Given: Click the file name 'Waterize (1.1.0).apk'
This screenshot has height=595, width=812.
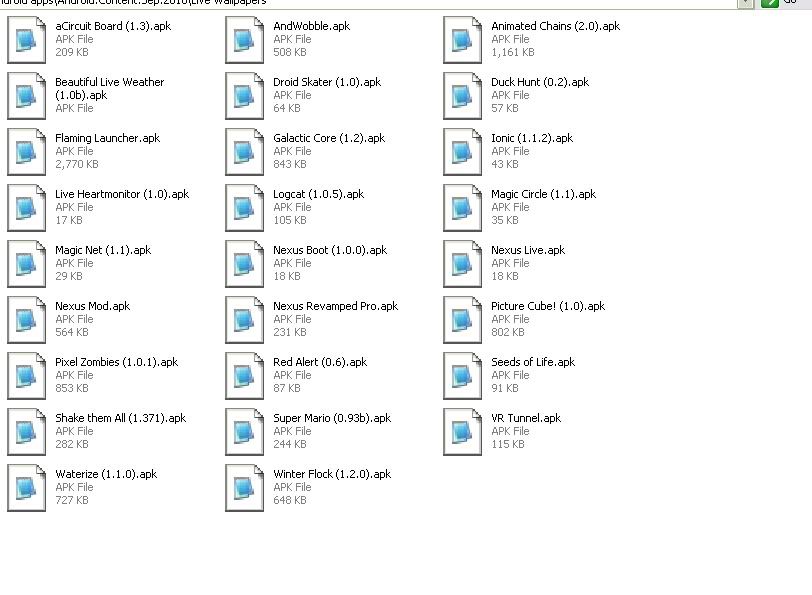Looking at the screenshot, I should pyautogui.click(x=106, y=473).
